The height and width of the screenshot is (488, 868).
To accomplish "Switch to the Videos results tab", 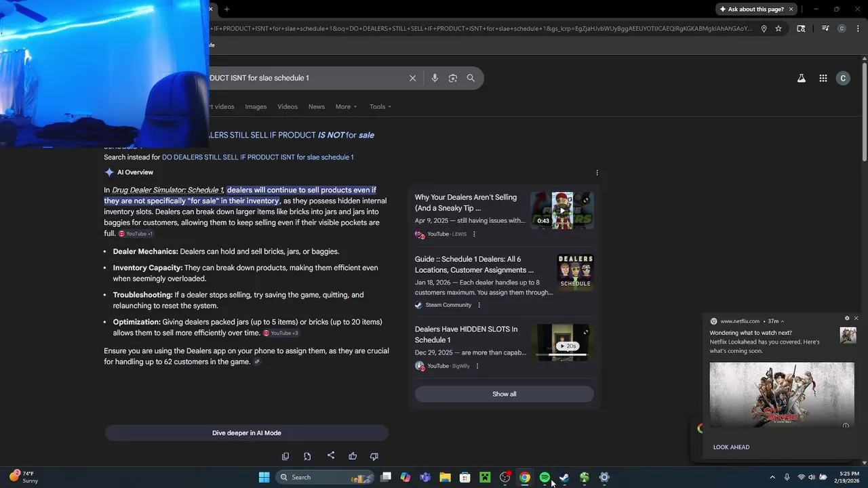I will pos(288,107).
